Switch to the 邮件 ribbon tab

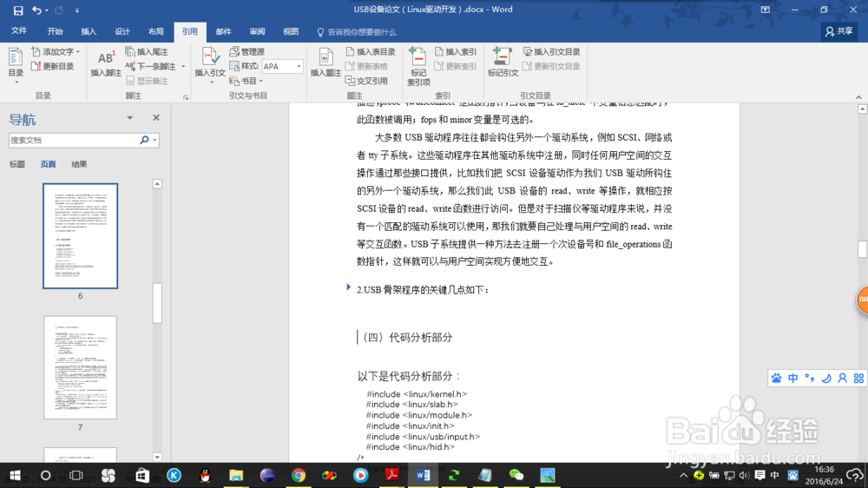[224, 31]
